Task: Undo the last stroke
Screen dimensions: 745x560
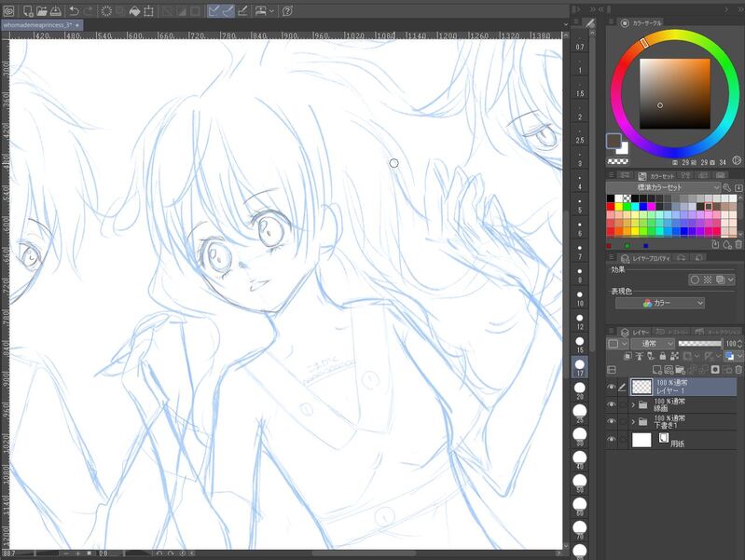Action: click(x=74, y=10)
